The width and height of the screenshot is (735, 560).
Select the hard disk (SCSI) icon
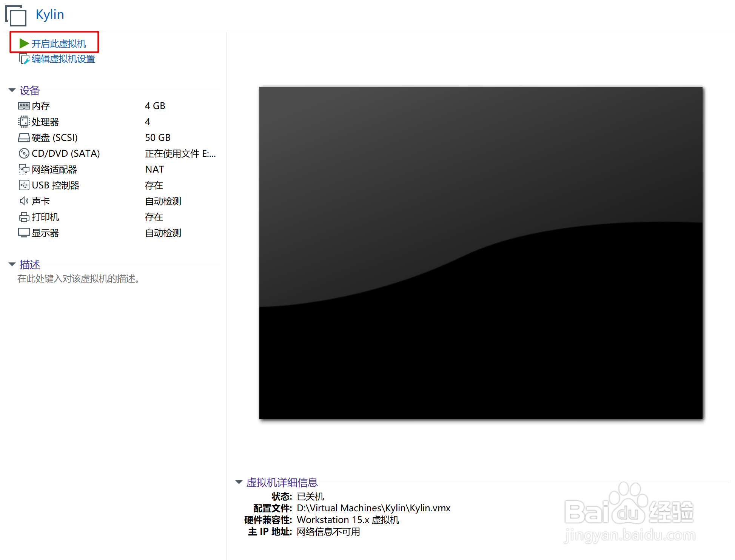point(24,137)
